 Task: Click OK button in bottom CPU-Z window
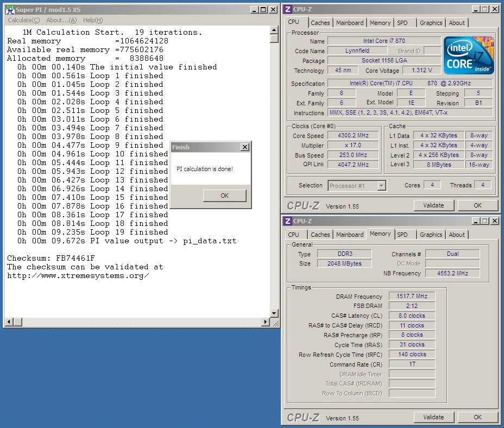tap(477, 417)
